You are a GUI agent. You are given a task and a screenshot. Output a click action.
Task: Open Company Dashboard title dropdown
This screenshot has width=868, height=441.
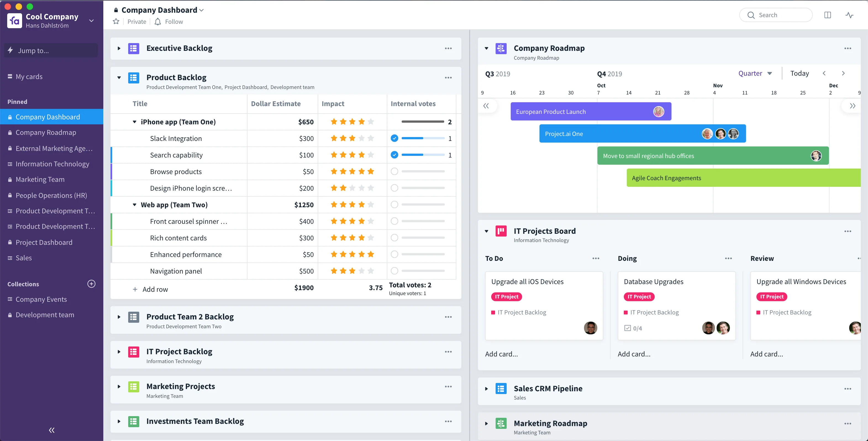tap(201, 10)
